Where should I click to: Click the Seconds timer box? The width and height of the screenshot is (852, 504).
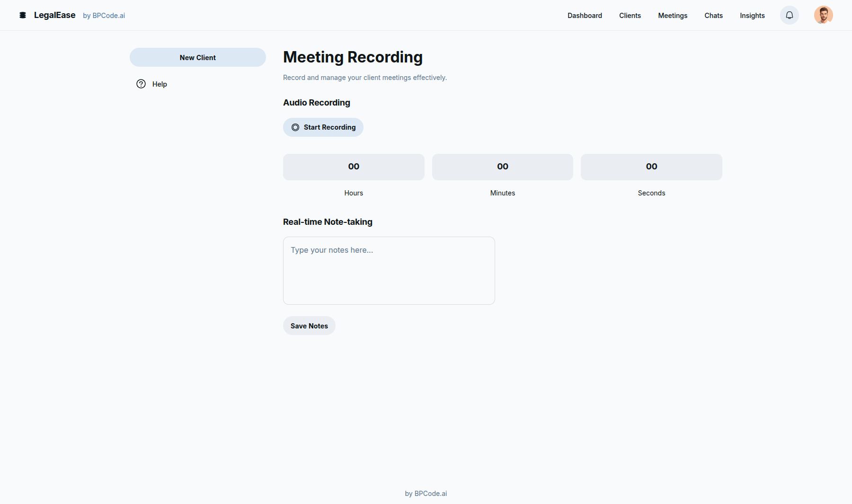[651, 167]
